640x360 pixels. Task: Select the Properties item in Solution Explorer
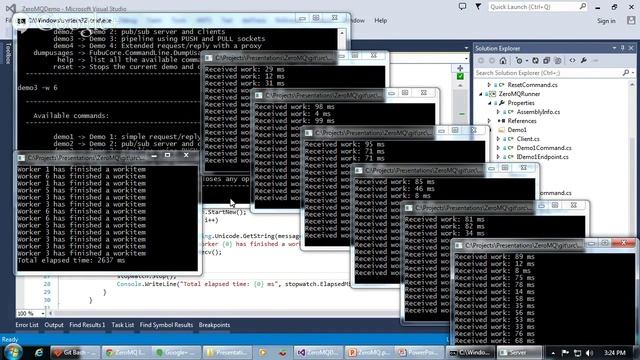[521, 103]
